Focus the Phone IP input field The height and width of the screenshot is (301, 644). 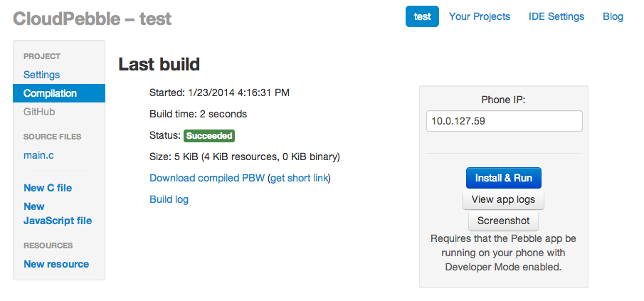point(504,121)
